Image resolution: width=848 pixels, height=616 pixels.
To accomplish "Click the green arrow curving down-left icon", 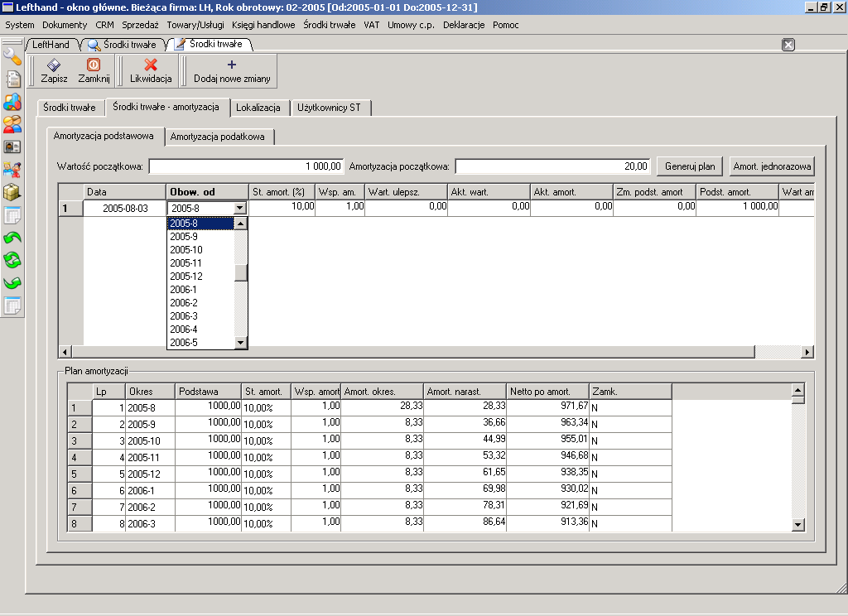I will 12,283.
